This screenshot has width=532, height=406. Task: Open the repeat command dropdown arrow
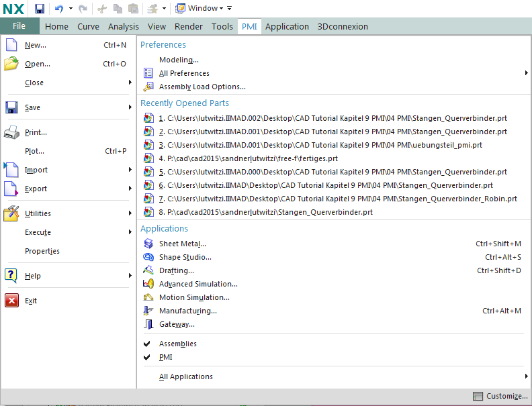164,9
